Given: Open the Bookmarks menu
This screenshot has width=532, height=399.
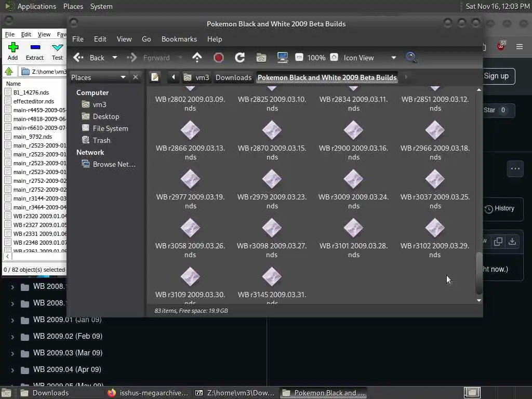Looking at the screenshot, I should pyautogui.click(x=179, y=39).
